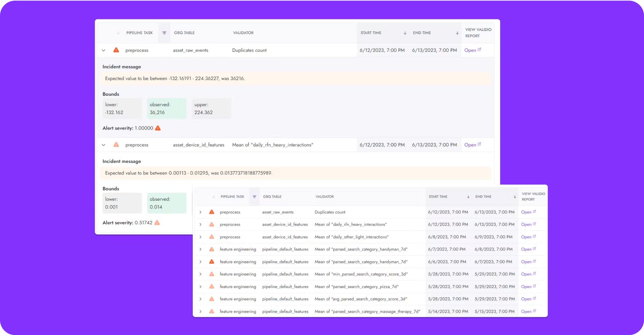Click the warning icon for massage_therapy_7d row

click(x=212, y=311)
